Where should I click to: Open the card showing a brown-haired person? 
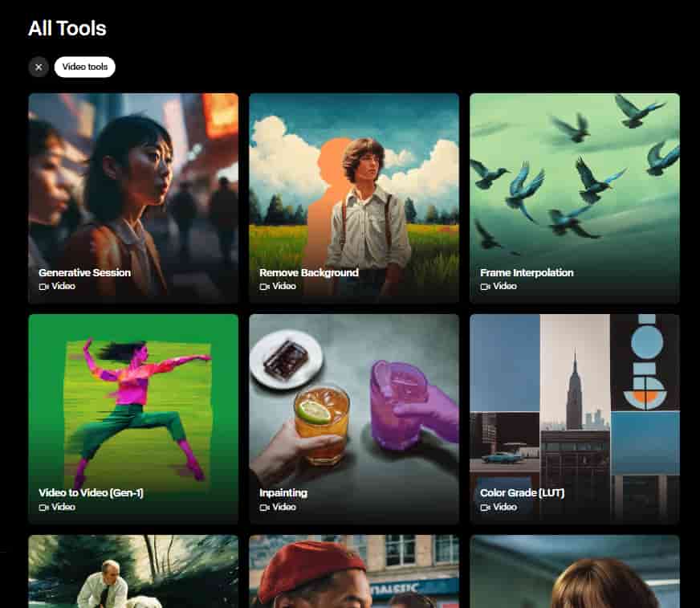coord(575,571)
